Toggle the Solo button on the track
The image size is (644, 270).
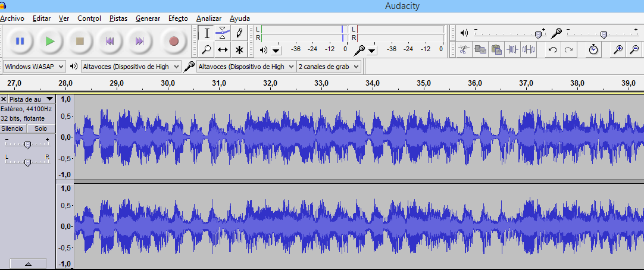(40, 129)
